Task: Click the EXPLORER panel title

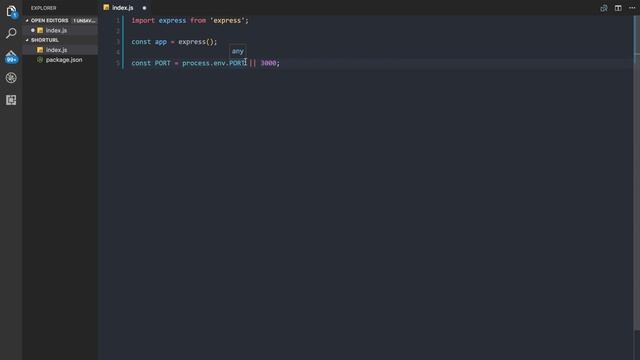Action: pyautogui.click(x=44, y=8)
